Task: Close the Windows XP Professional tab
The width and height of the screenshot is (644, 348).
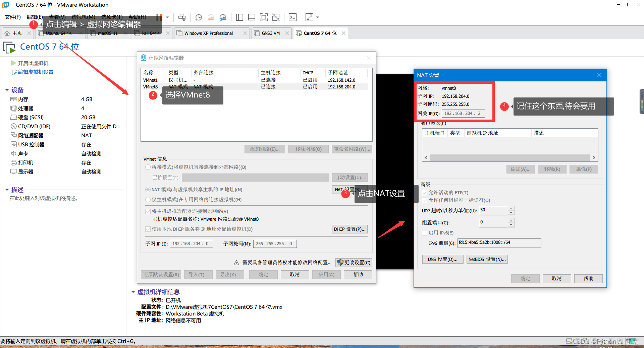Action: pos(245,33)
